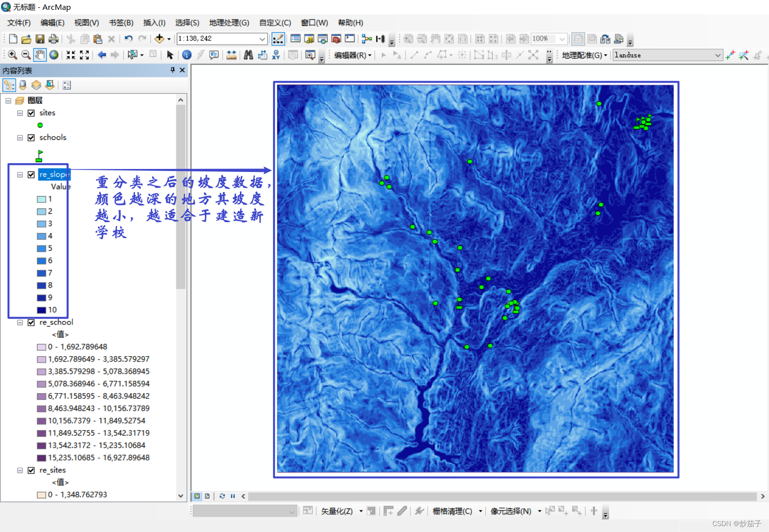Image resolution: width=769 pixels, height=532 pixels.
Task: Click the 15,235.10685 - 16,927.89648 color swatch
Action: pos(41,458)
